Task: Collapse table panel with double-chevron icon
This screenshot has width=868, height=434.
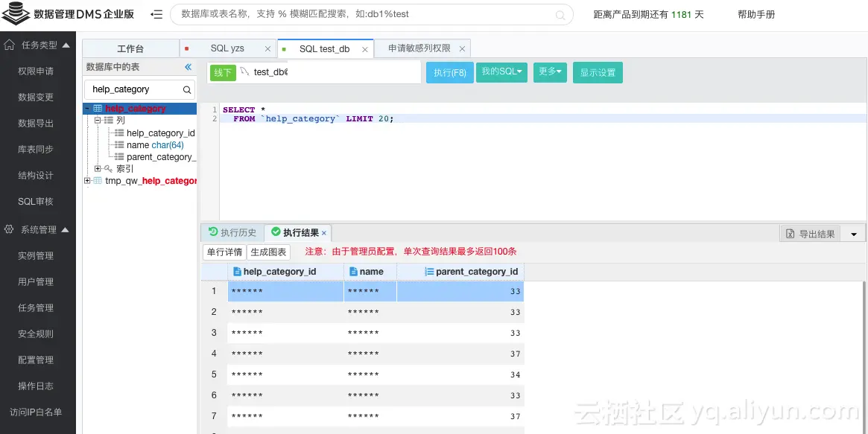Action: [189, 67]
